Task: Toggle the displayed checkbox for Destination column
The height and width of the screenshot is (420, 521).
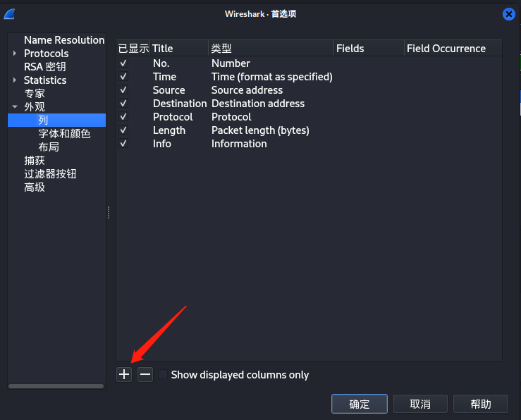Action: click(x=123, y=104)
